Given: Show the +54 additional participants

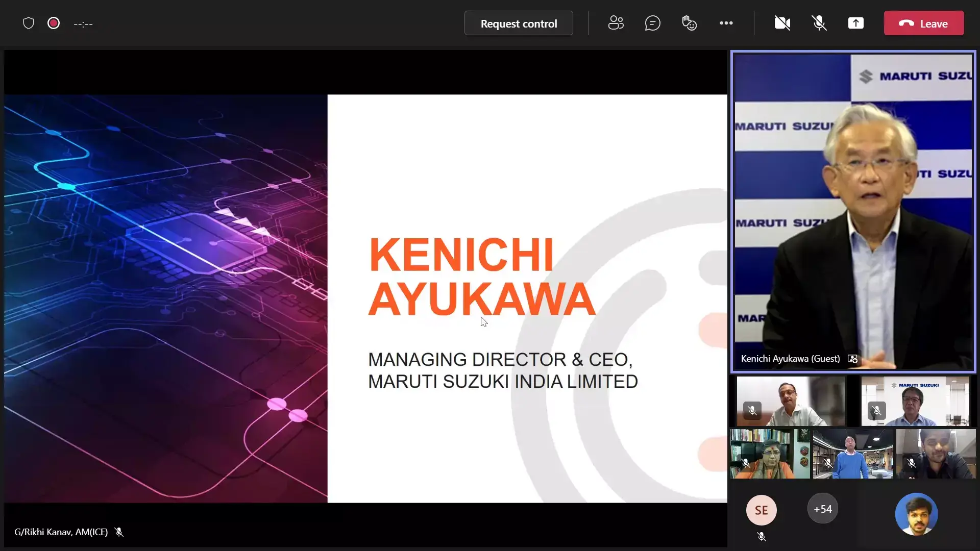Looking at the screenshot, I should pyautogui.click(x=823, y=509).
